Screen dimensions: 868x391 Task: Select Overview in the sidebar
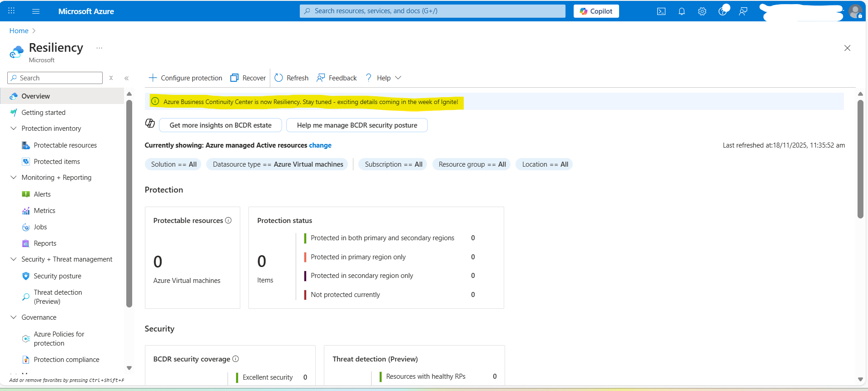click(62, 96)
